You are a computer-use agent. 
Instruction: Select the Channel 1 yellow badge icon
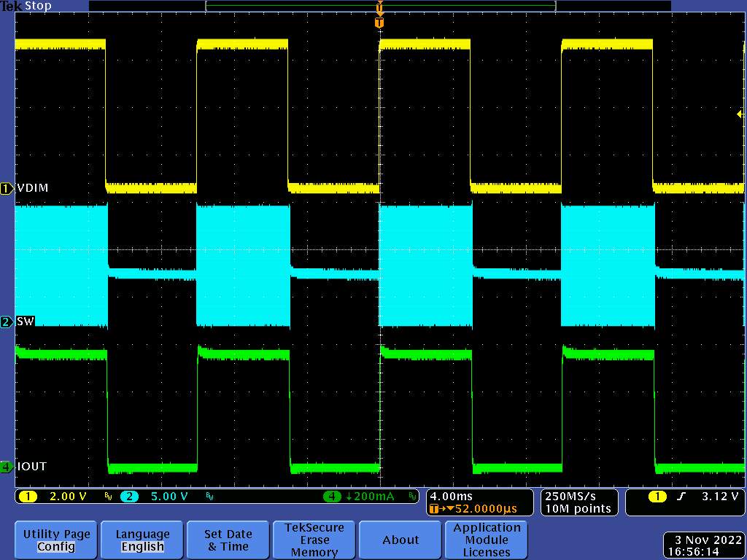click(x=27, y=497)
